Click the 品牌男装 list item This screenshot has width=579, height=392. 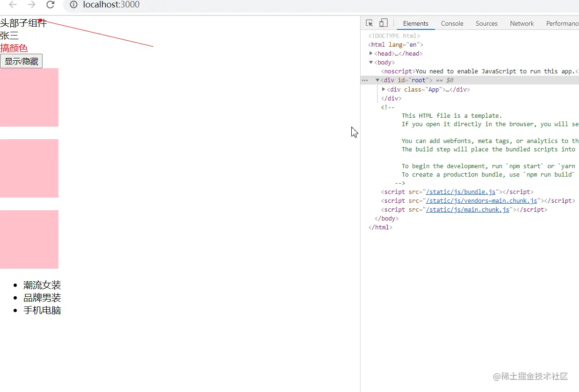(x=42, y=298)
